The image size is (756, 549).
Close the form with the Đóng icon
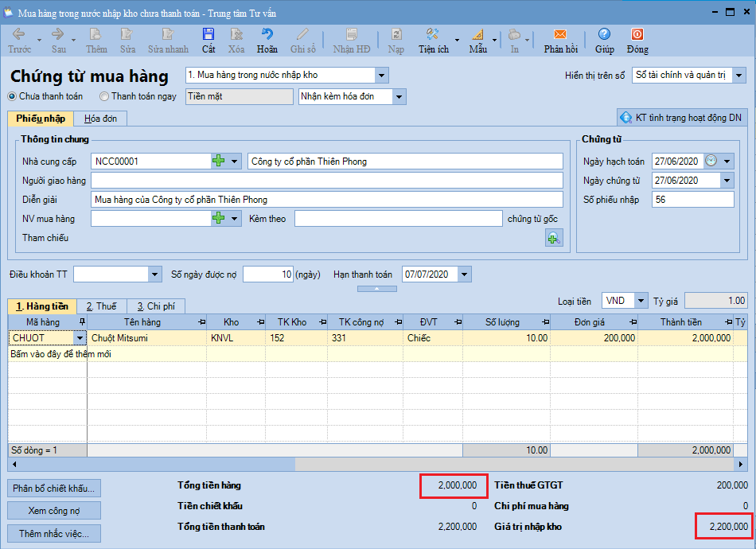(637, 34)
